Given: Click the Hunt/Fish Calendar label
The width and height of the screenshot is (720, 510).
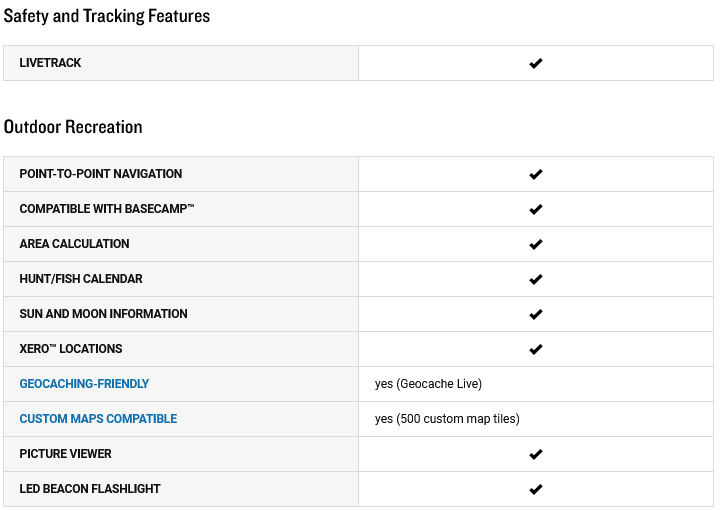Looking at the screenshot, I should point(80,279).
